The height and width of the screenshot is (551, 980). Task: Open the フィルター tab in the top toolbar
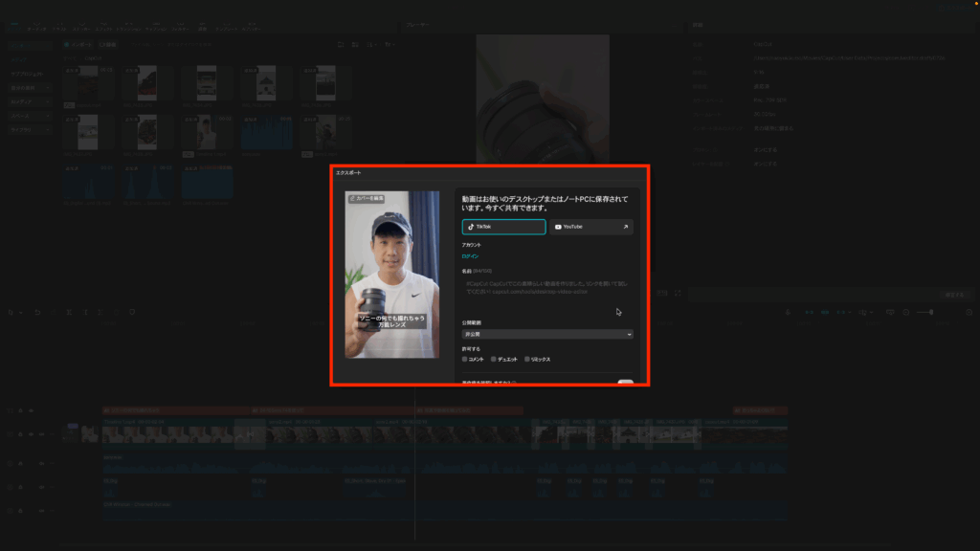point(180,26)
